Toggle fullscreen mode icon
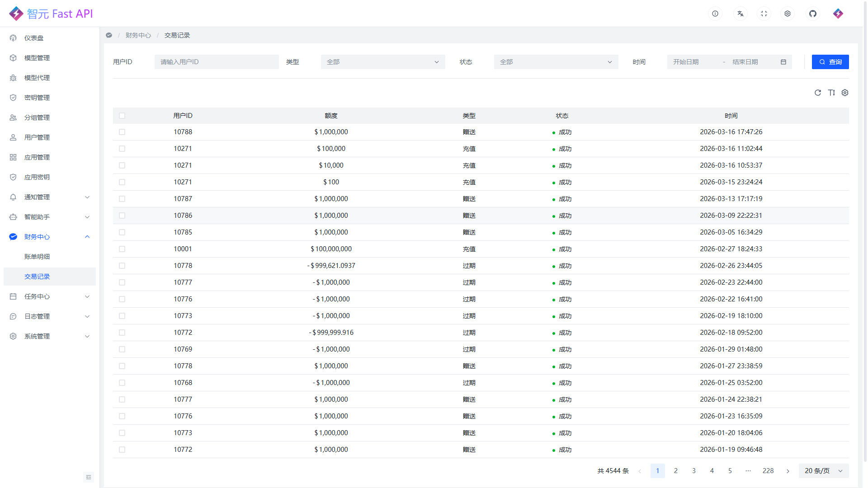Viewport: 868px width, 488px height. point(764,14)
